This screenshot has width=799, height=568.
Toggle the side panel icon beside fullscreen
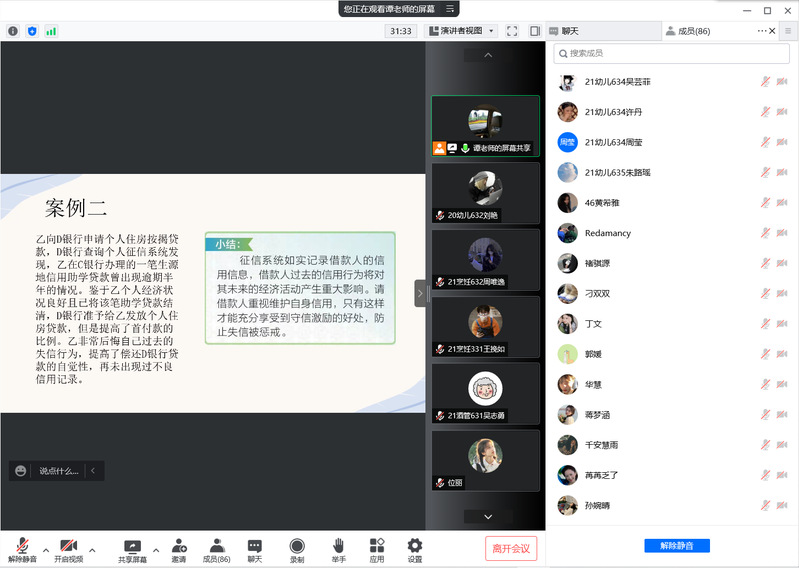535,31
